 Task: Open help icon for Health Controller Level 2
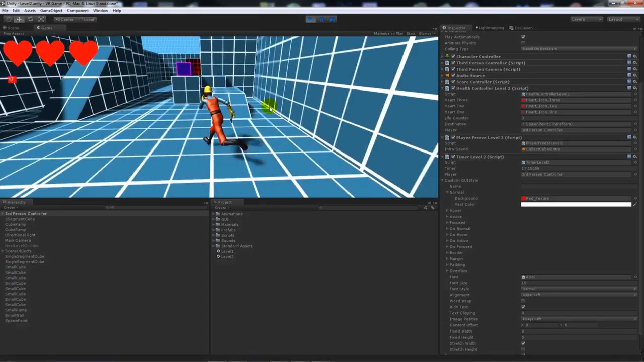[x=629, y=88]
